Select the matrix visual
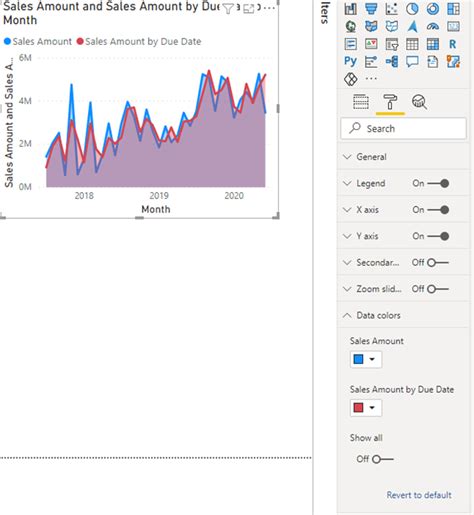The width and height of the screenshot is (474, 515). [x=433, y=44]
